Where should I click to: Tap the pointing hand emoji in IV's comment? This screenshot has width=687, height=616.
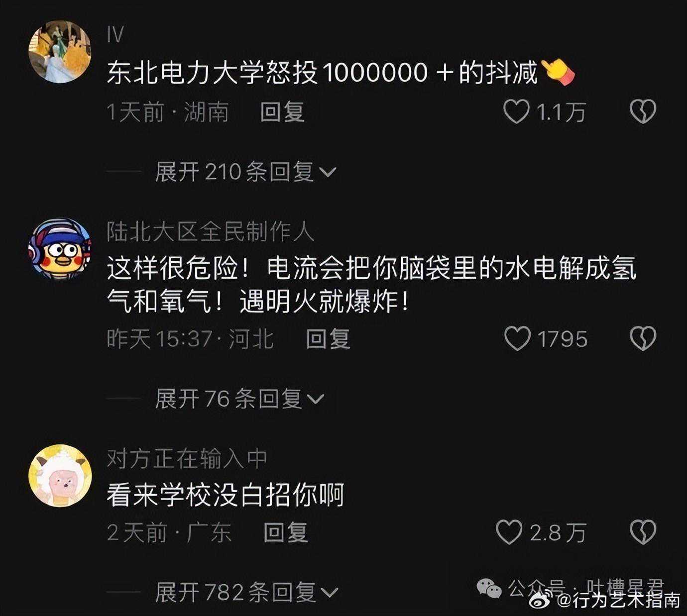558,73
